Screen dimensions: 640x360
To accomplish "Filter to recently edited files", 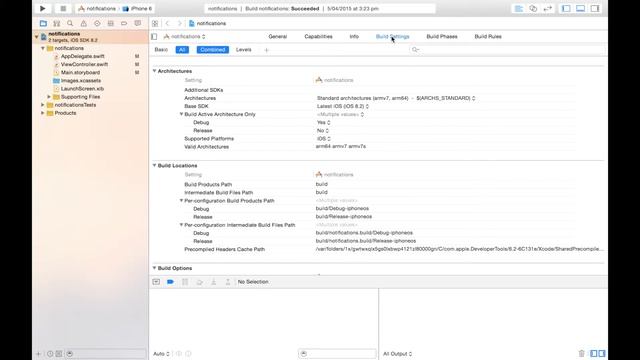I will coord(50,354).
